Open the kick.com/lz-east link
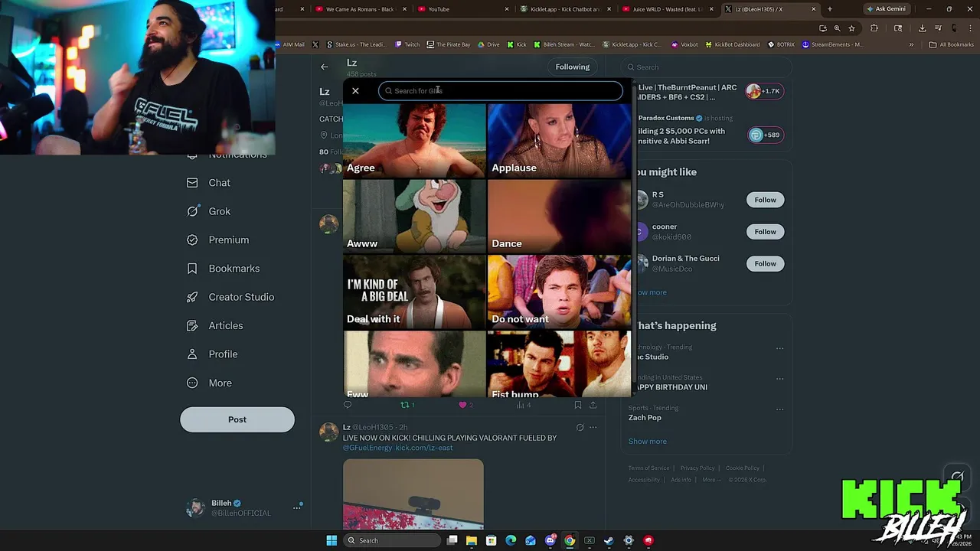 pos(424,448)
